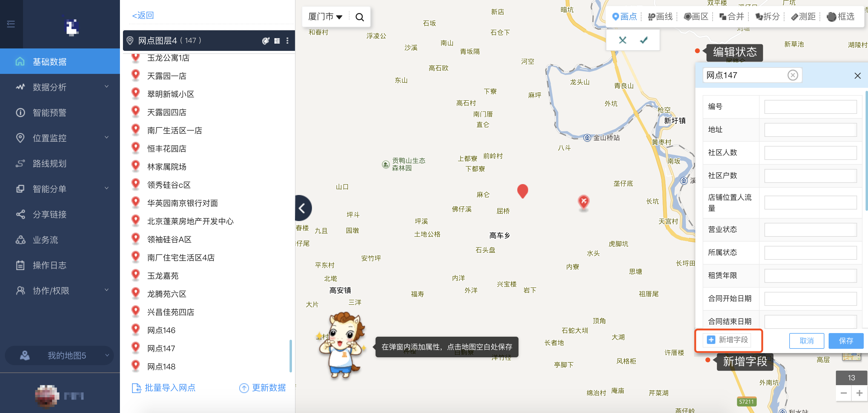Clear the 网点147 name field

[x=793, y=75]
